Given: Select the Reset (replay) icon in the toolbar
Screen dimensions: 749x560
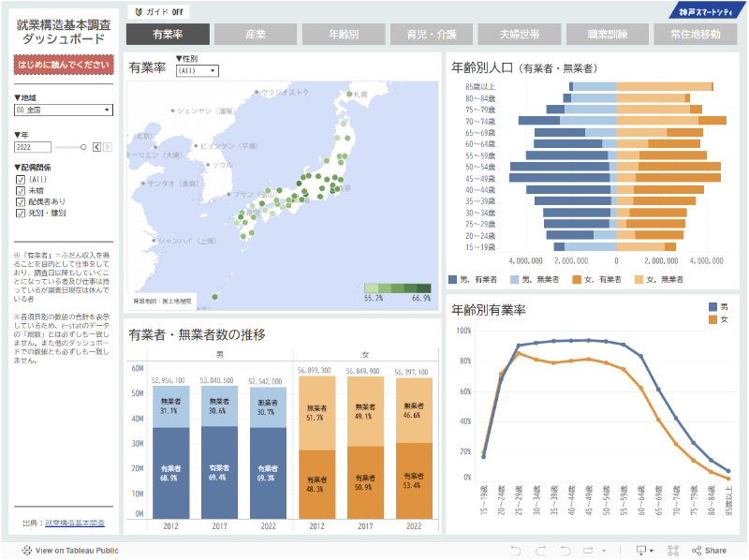Looking at the screenshot, I should click(x=565, y=551).
